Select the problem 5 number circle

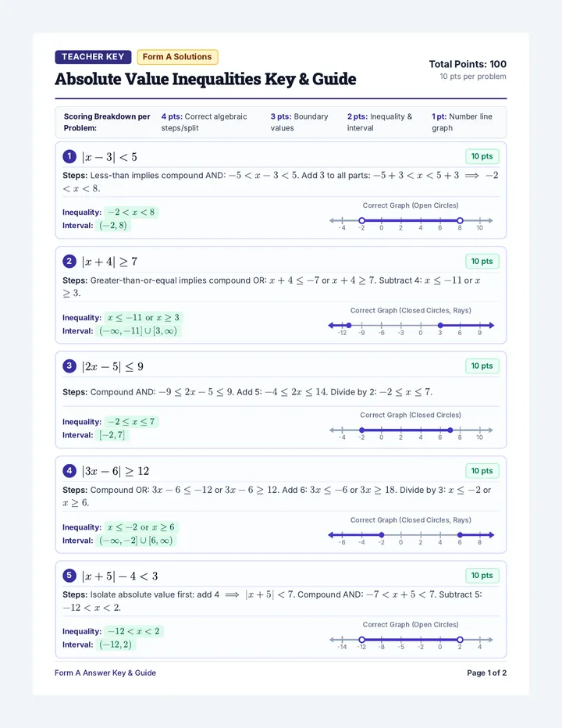[x=69, y=576]
